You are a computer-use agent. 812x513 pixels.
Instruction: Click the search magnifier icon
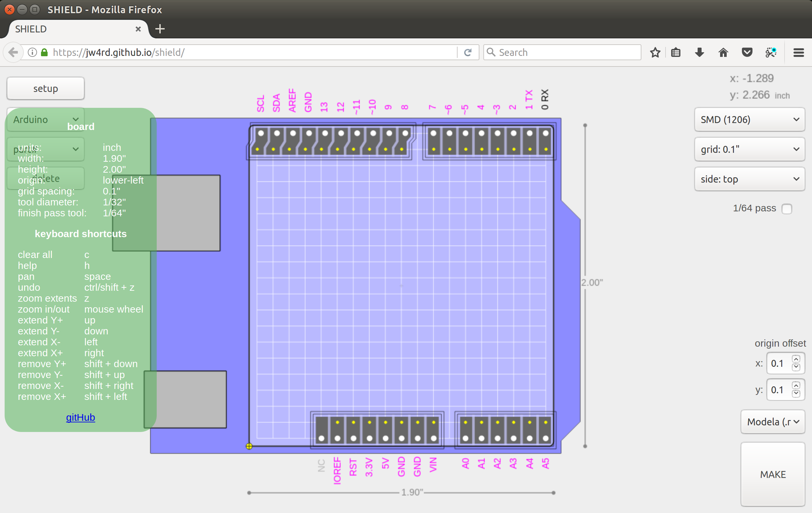(x=491, y=52)
